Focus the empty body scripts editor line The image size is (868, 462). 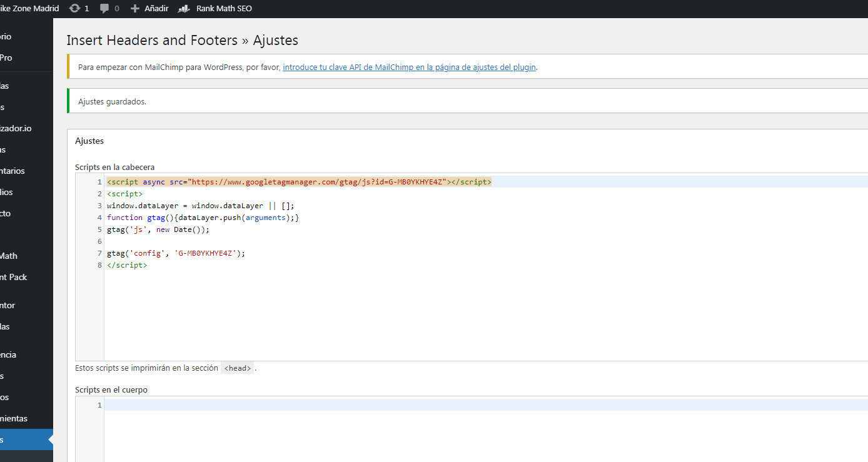486,405
